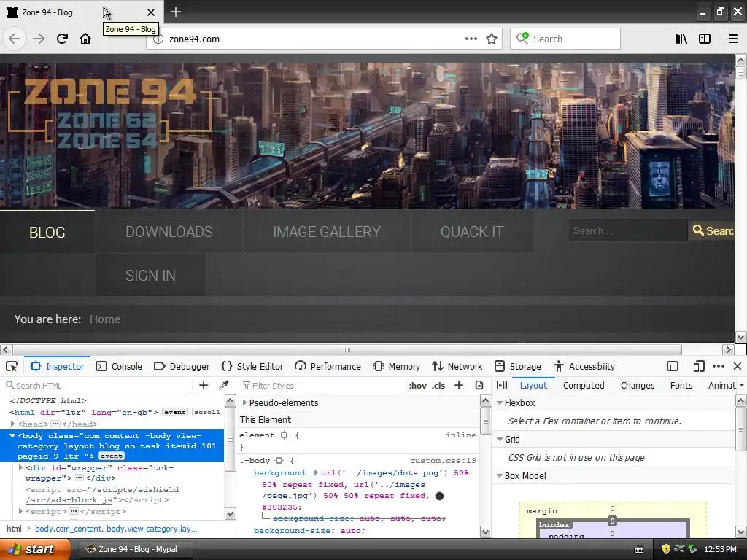747x560 pixels.
Task: Open the page actions three-dot menu
Action: coord(471,39)
